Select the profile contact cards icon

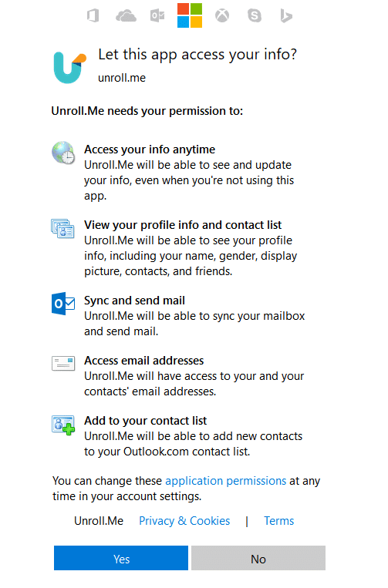click(62, 228)
